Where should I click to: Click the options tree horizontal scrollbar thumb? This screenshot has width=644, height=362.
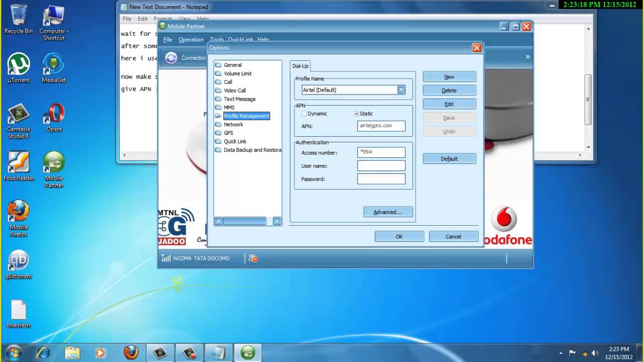[245, 221]
